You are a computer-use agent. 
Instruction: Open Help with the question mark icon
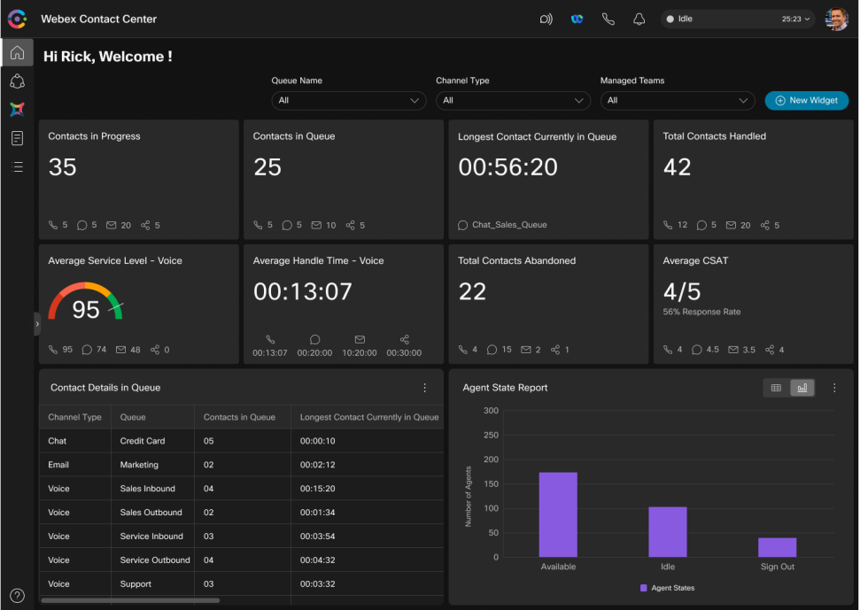click(17, 595)
